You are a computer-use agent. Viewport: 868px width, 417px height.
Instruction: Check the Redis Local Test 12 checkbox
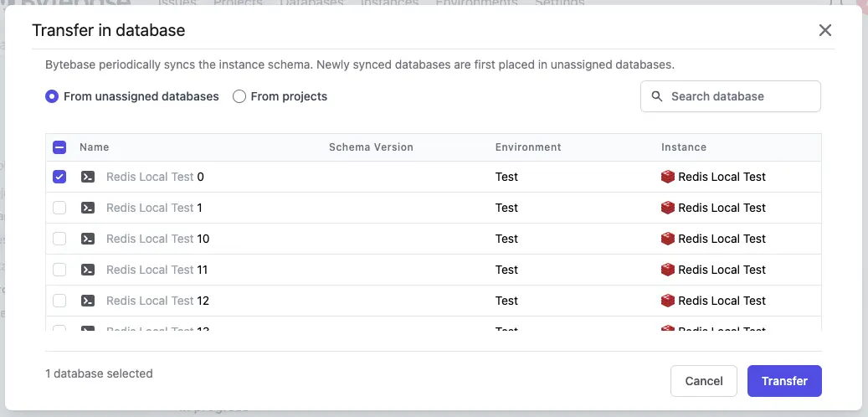[x=59, y=301]
